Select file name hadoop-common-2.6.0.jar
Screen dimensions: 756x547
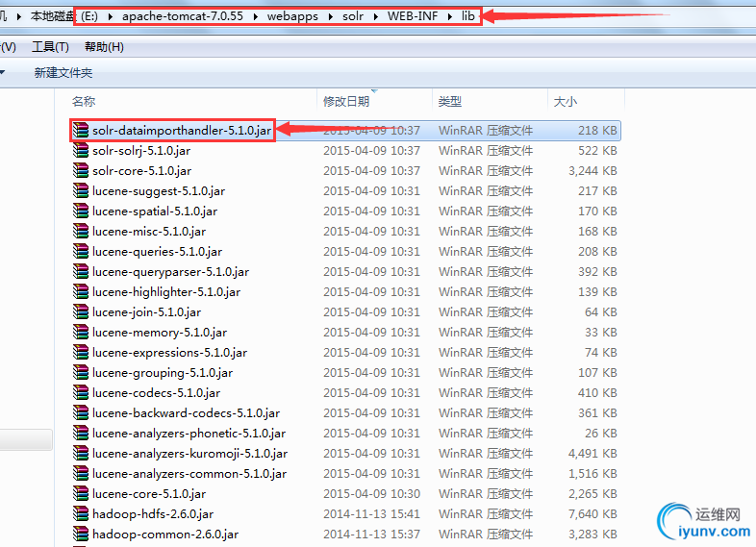165,535
